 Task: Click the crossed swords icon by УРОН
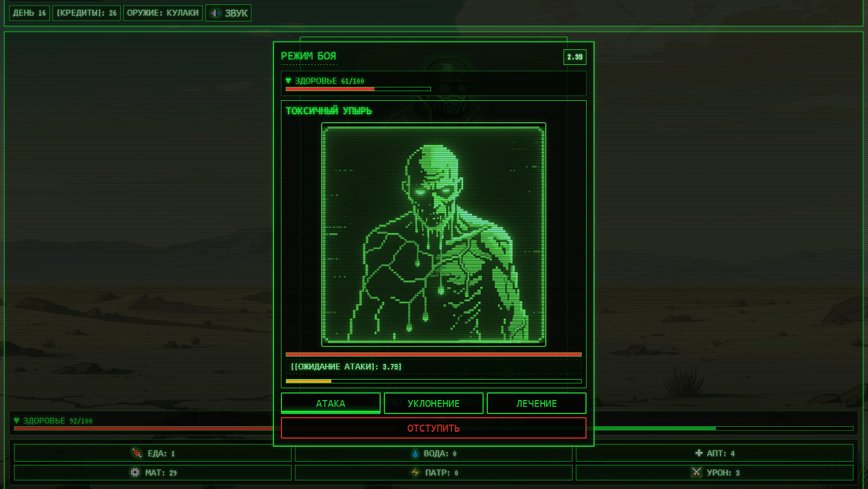tap(696, 472)
